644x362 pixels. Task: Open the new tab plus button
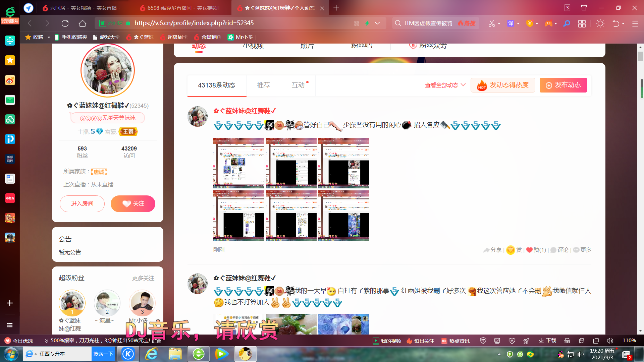pos(336,8)
